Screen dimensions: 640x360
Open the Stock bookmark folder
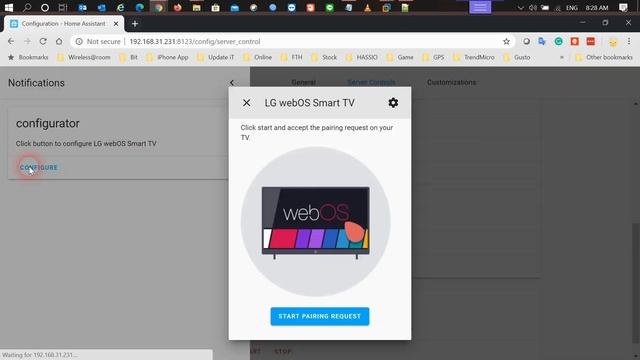[324, 57]
